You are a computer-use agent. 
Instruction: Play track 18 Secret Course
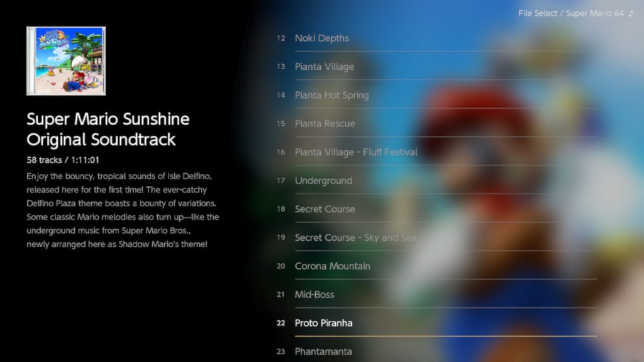436,209
